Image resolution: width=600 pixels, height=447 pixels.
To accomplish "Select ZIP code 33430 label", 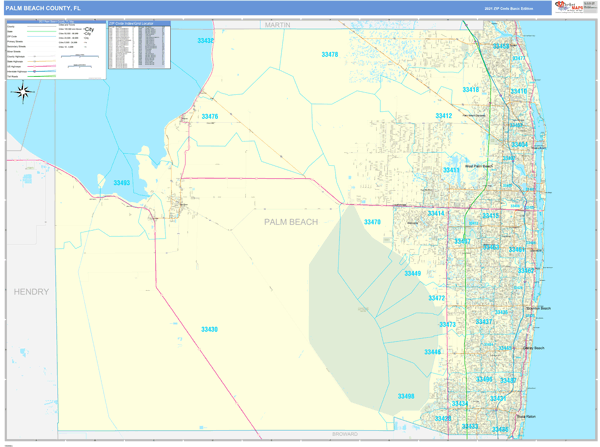I will point(209,329).
